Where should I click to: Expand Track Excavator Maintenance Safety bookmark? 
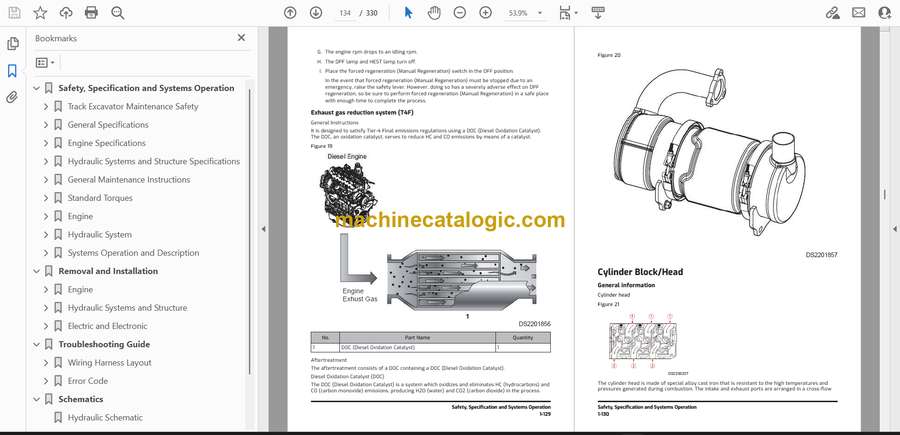tap(46, 107)
